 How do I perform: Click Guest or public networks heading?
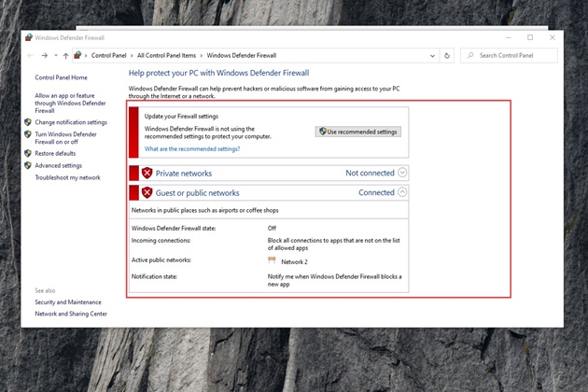tap(197, 193)
